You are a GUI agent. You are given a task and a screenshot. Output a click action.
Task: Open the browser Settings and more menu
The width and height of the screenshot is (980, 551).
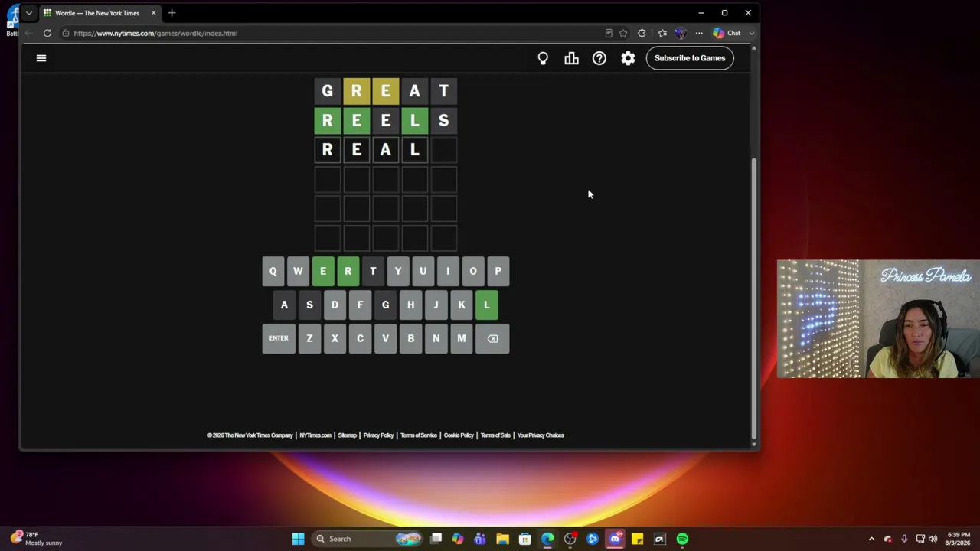pyautogui.click(x=699, y=33)
